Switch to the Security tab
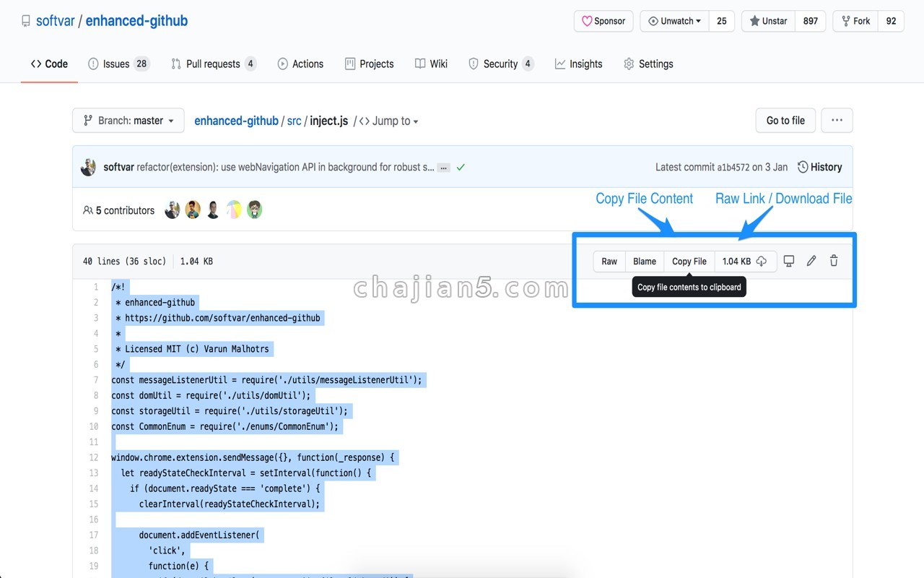Viewport: 924px width, 578px height. [x=501, y=64]
